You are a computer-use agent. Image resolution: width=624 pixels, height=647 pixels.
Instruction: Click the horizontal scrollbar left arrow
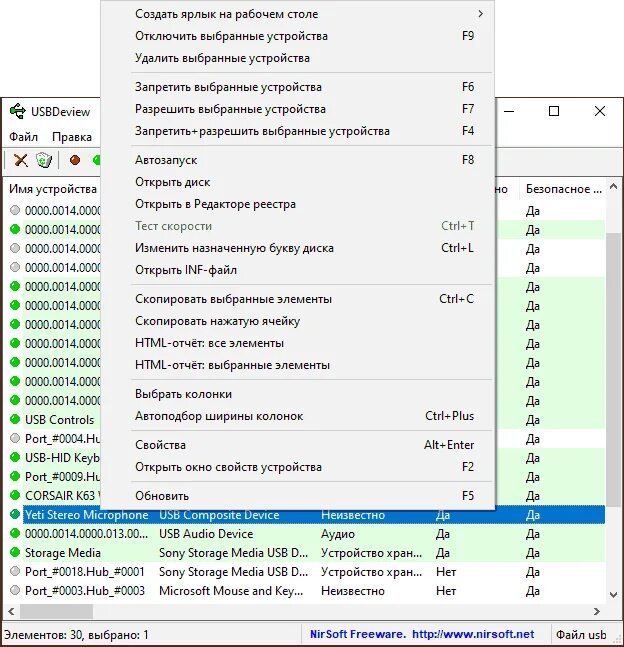point(11,611)
